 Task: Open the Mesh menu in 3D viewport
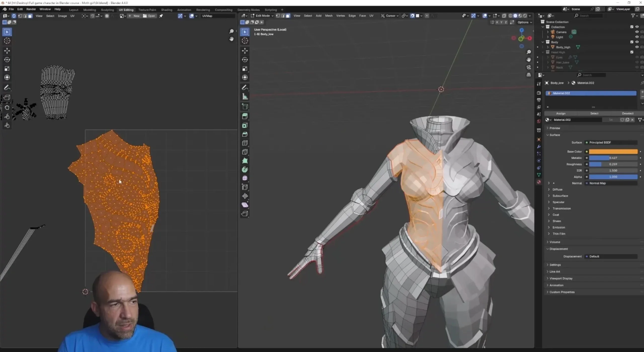click(x=329, y=16)
